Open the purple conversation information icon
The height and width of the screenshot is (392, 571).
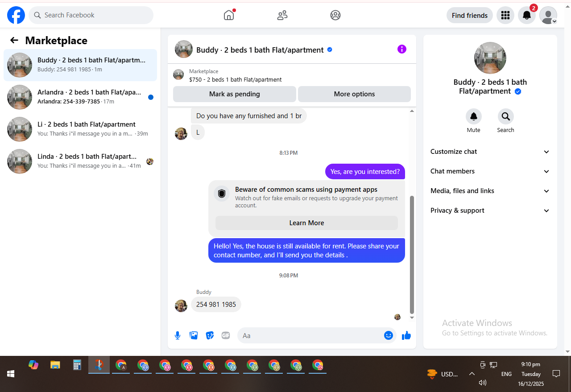click(x=402, y=49)
